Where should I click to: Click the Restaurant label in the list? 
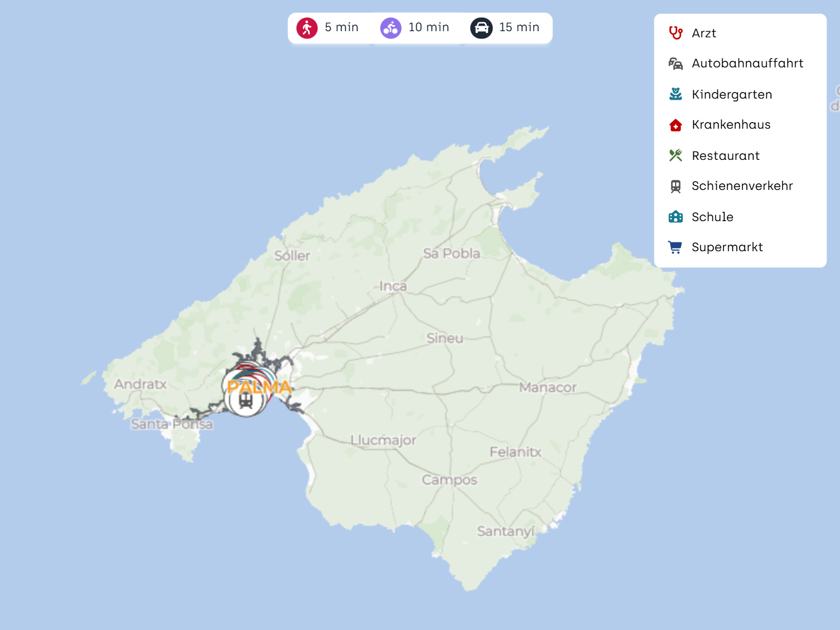click(725, 155)
